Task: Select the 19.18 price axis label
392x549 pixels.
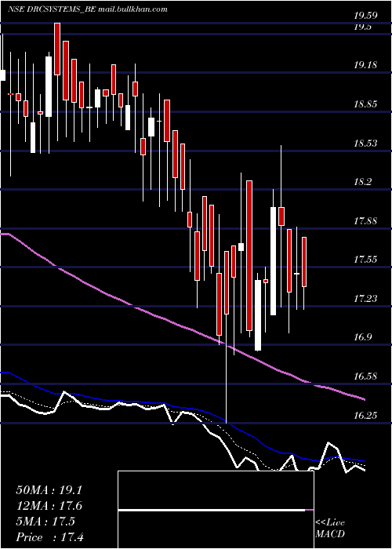Action: [x=365, y=65]
